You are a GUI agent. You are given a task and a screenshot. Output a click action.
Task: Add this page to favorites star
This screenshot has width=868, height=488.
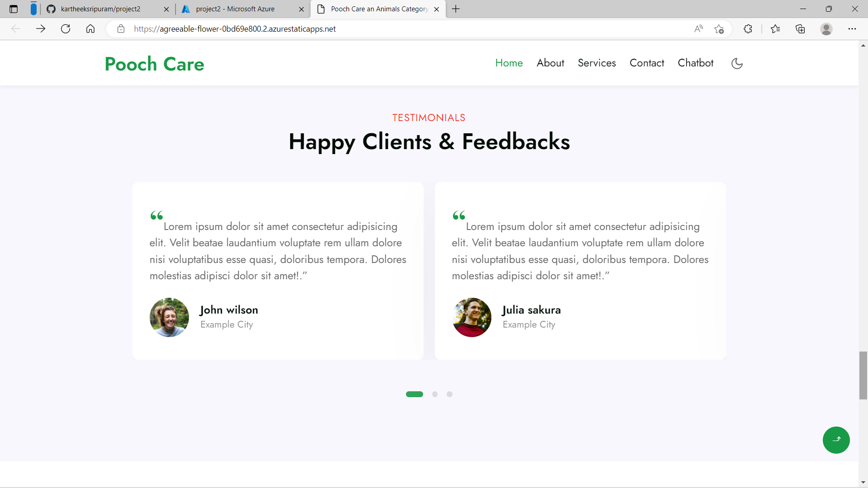coord(719,29)
